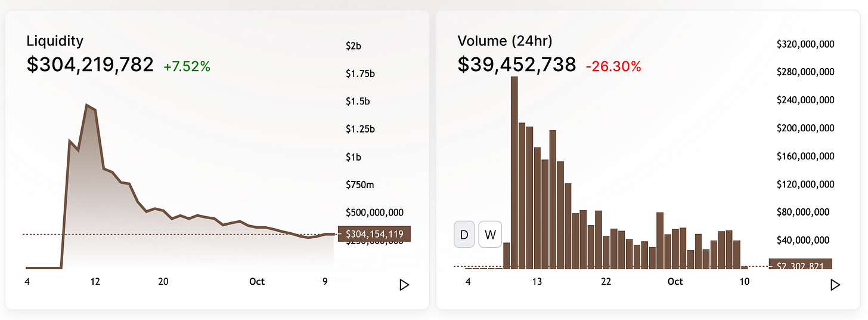Select the tallest bar in the Volume chart
Image resolution: width=868 pixels, height=320 pixels.
[514, 172]
